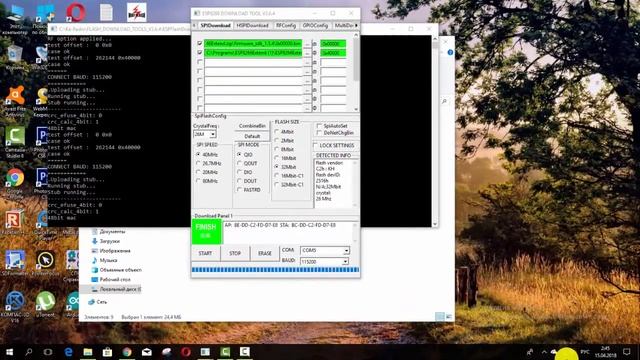Open the red R desktop shortcut
Screen dimensions: 640x360
(15, 219)
